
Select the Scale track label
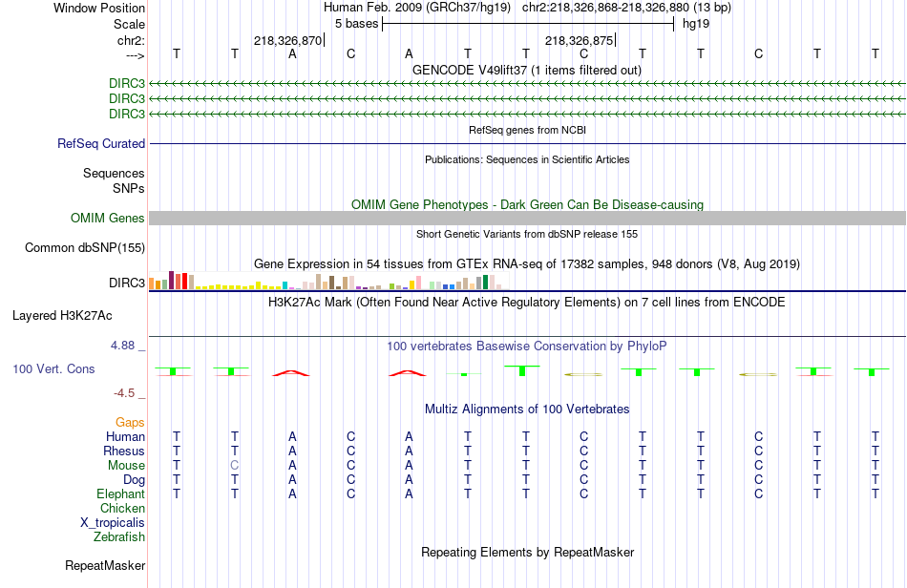pyautogui.click(x=129, y=24)
